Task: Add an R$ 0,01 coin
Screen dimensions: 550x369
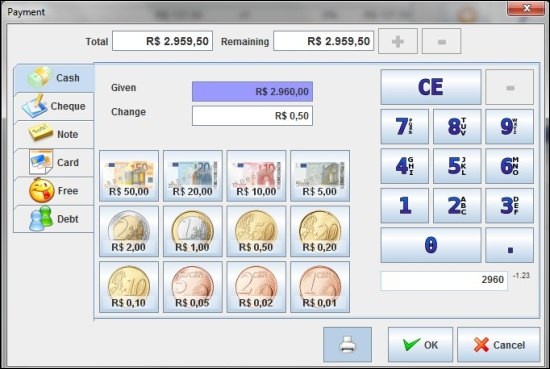Action: pos(320,287)
